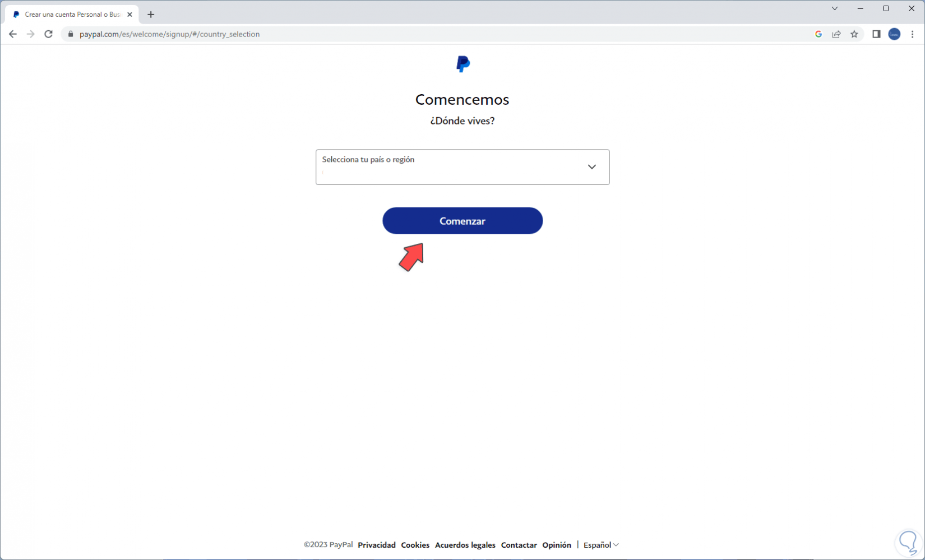Click the PayPal logo at top
925x560 pixels.
click(463, 64)
